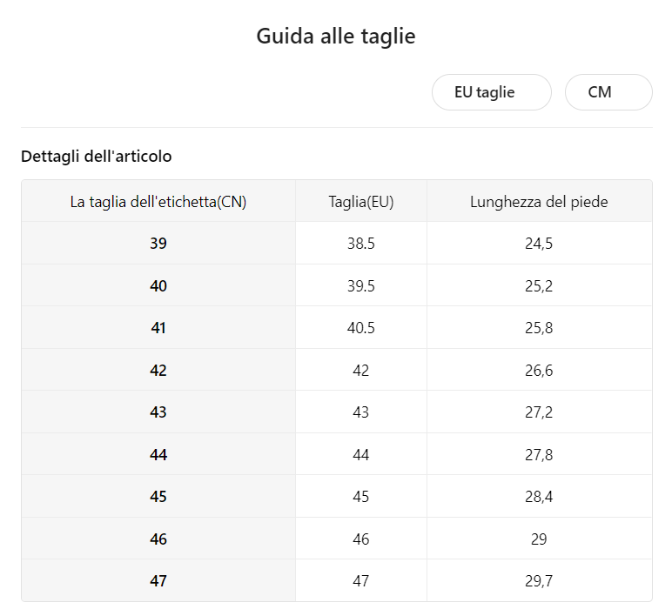Click the Lunghezza del piede column header
The height and width of the screenshot is (616, 672).
pos(539,201)
